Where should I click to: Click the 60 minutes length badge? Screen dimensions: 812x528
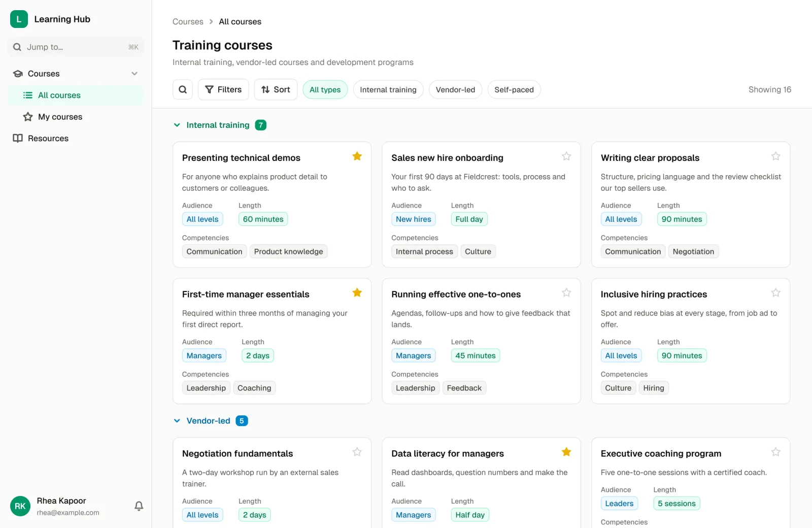pos(263,219)
